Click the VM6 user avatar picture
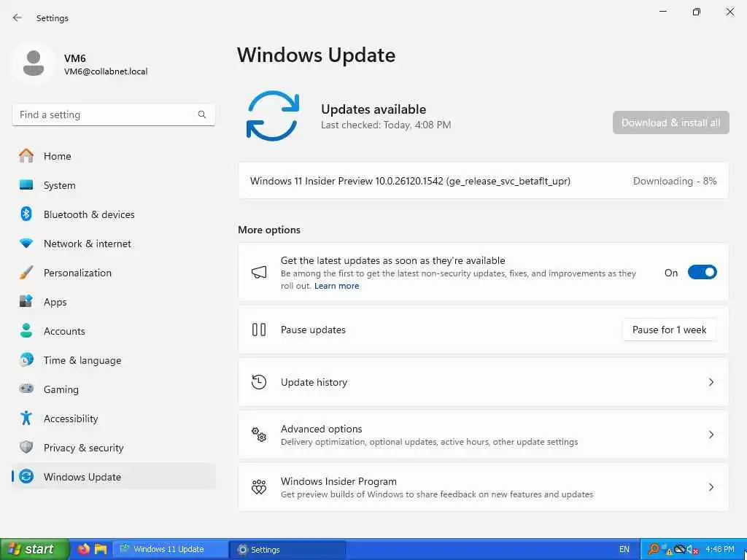This screenshot has width=747, height=560. tap(34, 63)
